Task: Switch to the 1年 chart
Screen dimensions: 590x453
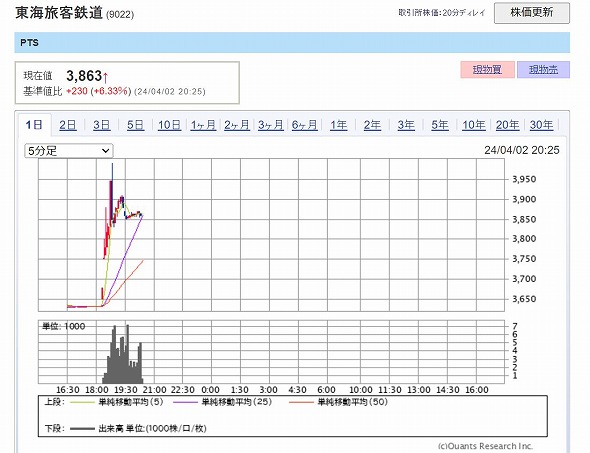Action: pyautogui.click(x=339, y=125)
